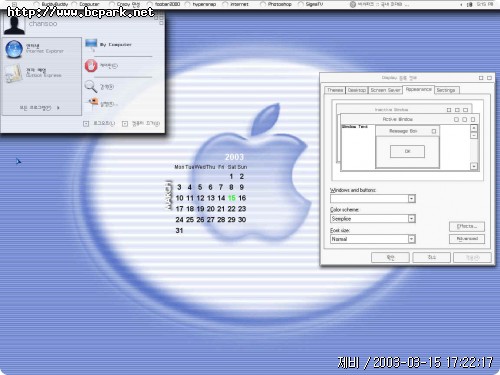Open Outlook Express from the start menu

[x=33, y=73]
